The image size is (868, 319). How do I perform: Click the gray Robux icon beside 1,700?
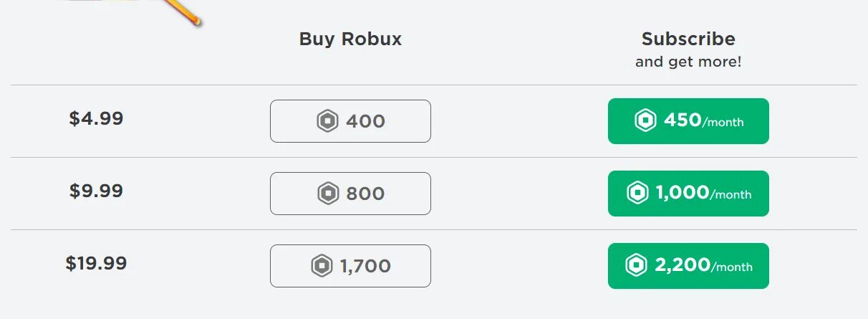point(322,266)
